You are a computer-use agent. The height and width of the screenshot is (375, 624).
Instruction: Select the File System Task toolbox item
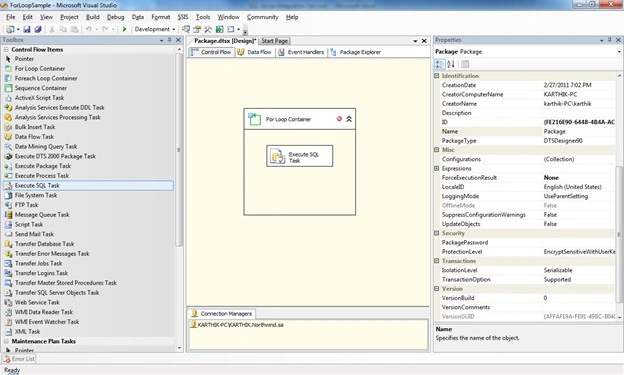(x=36, y=195)
